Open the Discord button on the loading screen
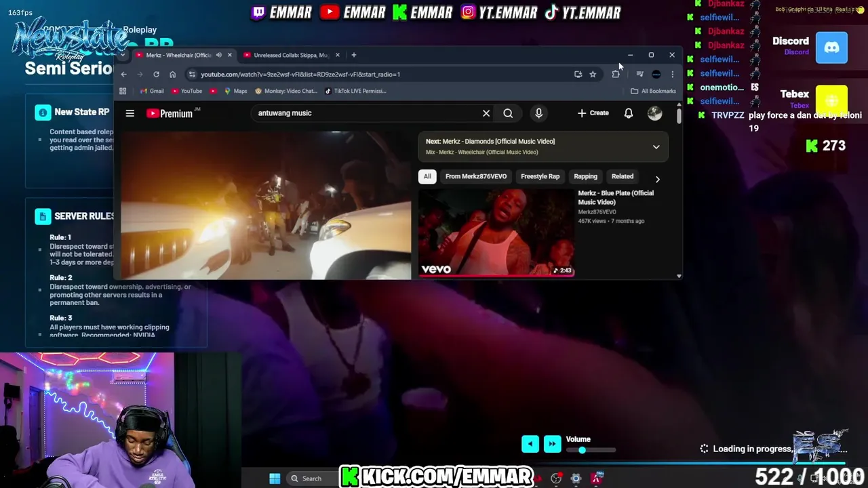This screenshot has height=488, width=868. 831,47
